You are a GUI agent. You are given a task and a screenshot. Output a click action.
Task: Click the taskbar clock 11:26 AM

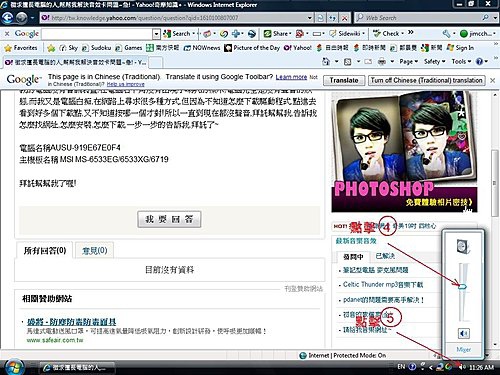[x=481, y=367]
